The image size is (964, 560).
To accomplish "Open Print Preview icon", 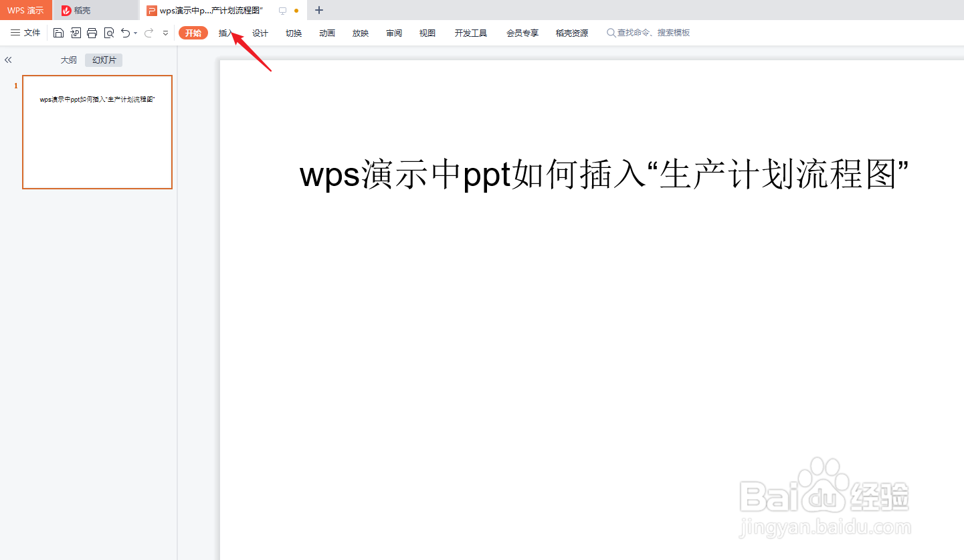I will 109,33.
